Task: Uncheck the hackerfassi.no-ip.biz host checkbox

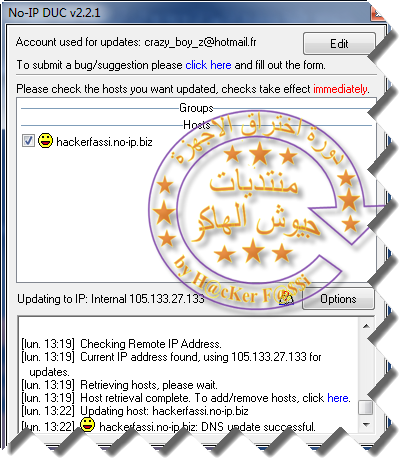Action: tap(28, 141)
